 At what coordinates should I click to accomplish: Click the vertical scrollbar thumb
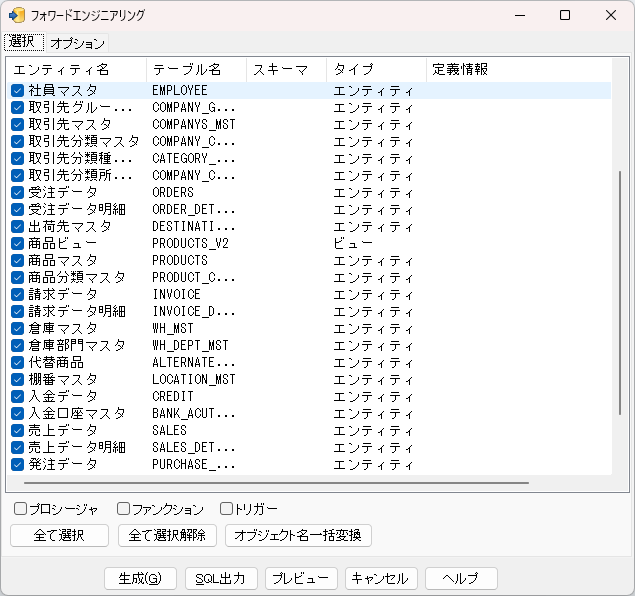pyautogui.click(x=620, y=292)
